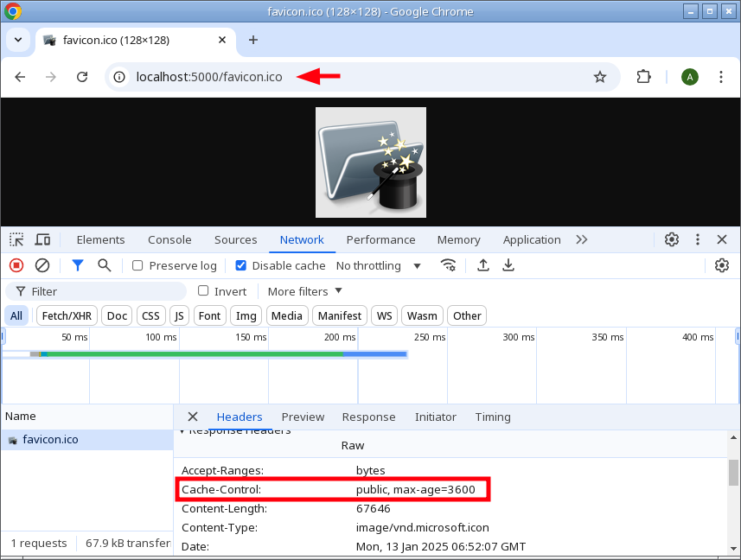Activate the inspect element picker
The width and height of the screenshot is (741, 560).
click(x=16, y=240)
